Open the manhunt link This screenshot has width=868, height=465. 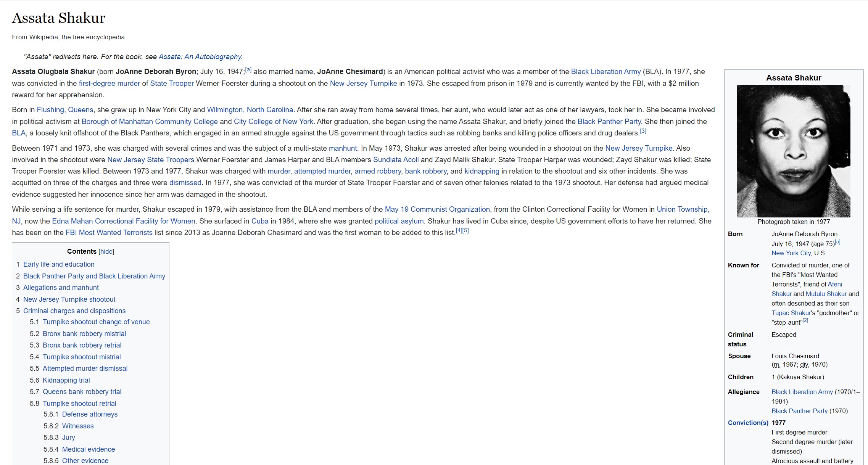point(343,148)
